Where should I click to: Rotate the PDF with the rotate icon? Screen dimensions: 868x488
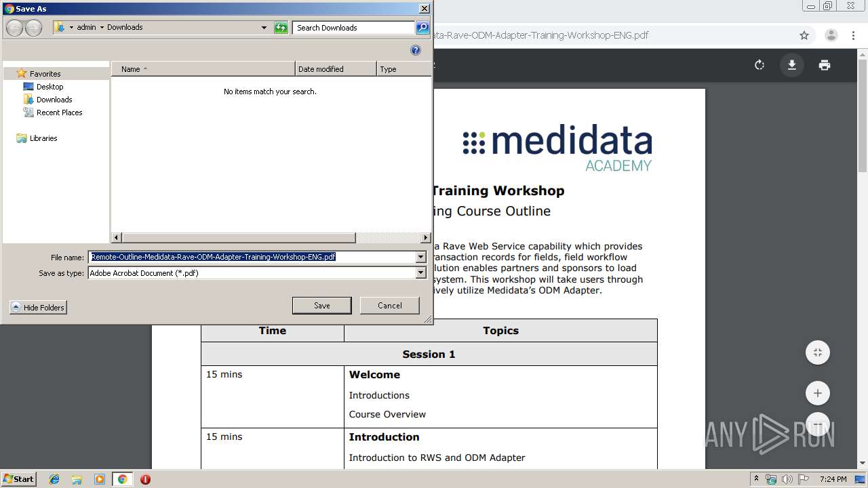pyautogui.click(x=759, y=65)
